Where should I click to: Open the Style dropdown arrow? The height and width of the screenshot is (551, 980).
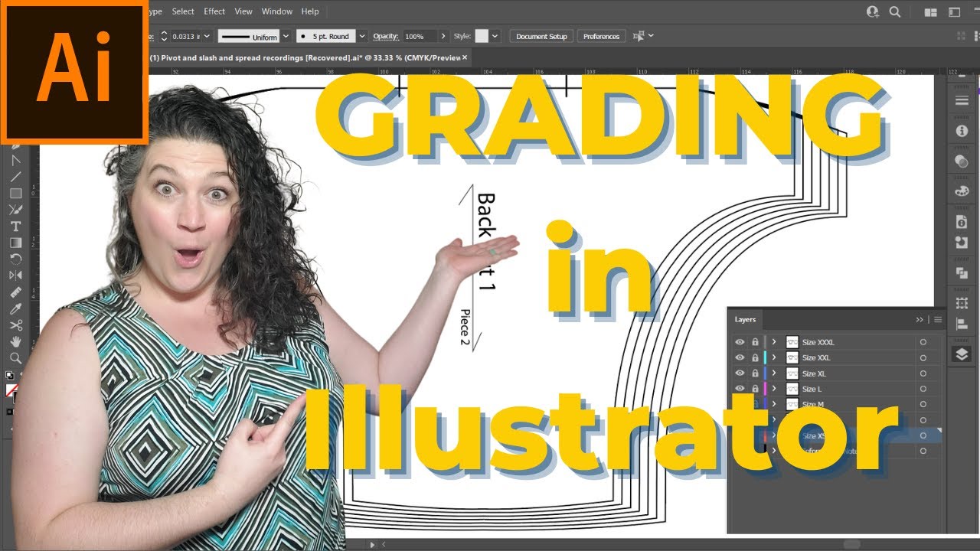[495, 36]
